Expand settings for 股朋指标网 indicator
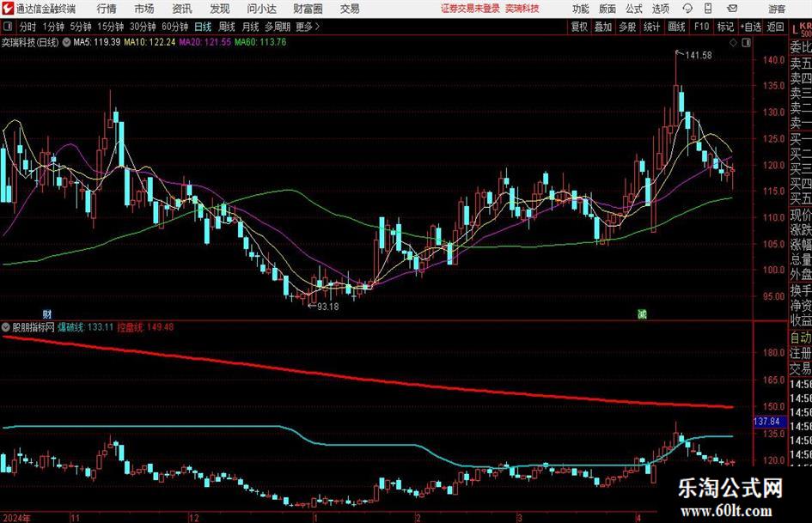812x523 pixels. [6, 327]
